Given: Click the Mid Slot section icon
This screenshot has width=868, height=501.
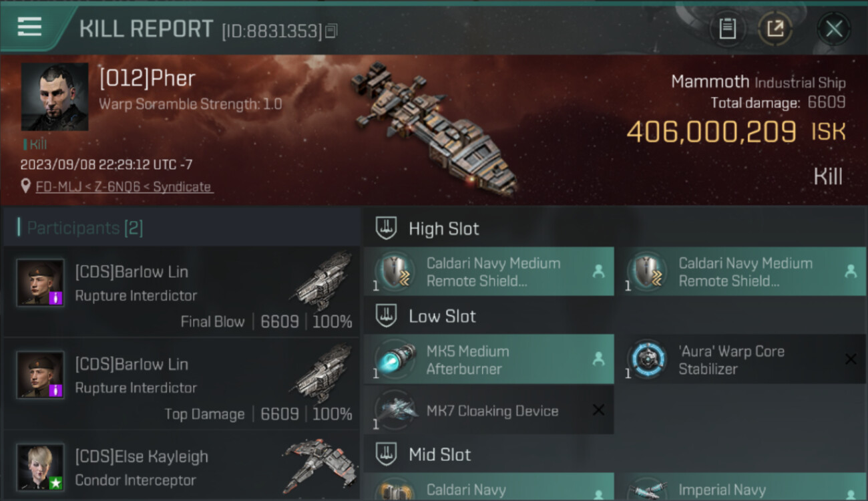Looking at the screenshot, I should (386, 454).
